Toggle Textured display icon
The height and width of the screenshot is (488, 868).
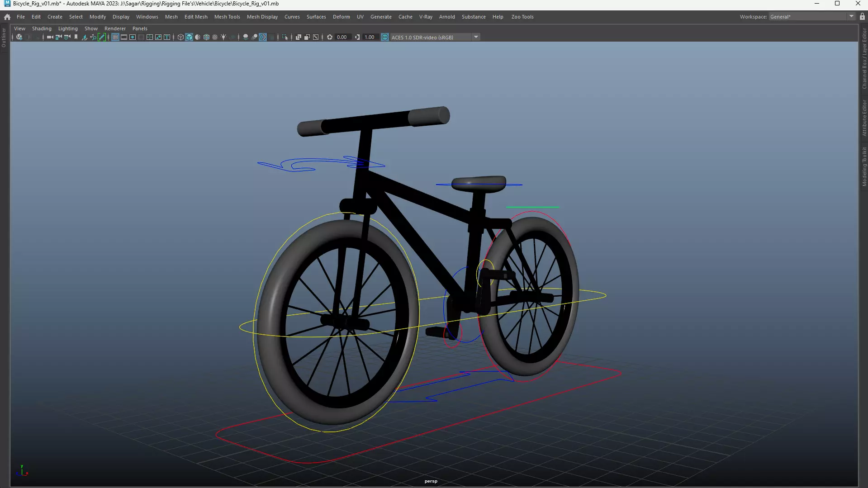215,37
